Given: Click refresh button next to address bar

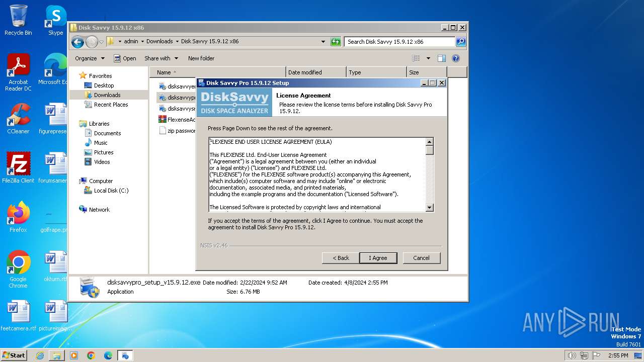Looking at the screenshot, I should (x=336, y=42).
